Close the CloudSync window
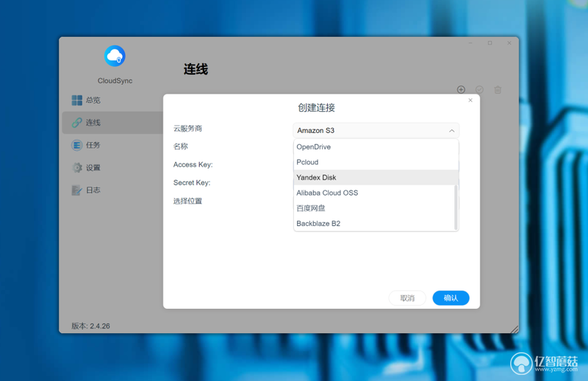Image resolution: width=588 pixels, height=381 pixels. point(509,43)
